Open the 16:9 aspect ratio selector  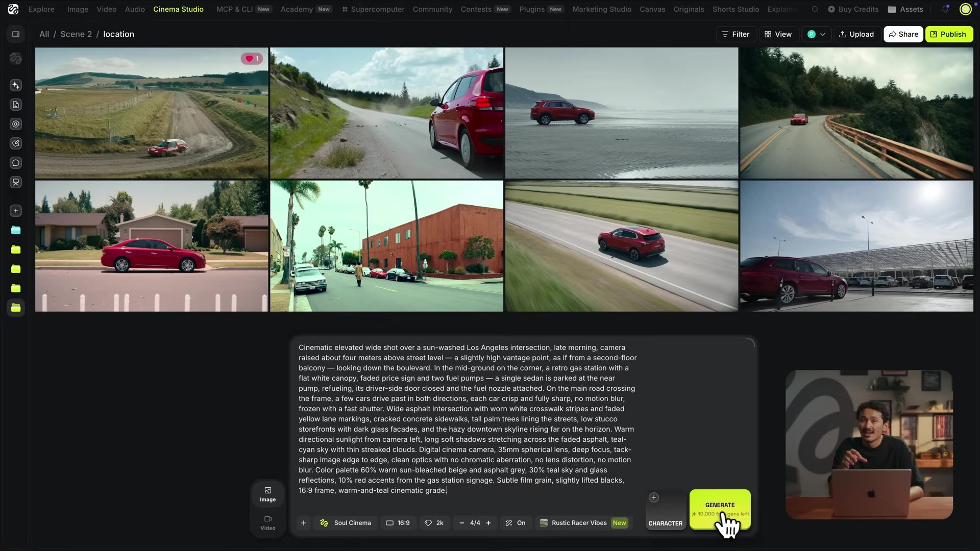[398, 523]
